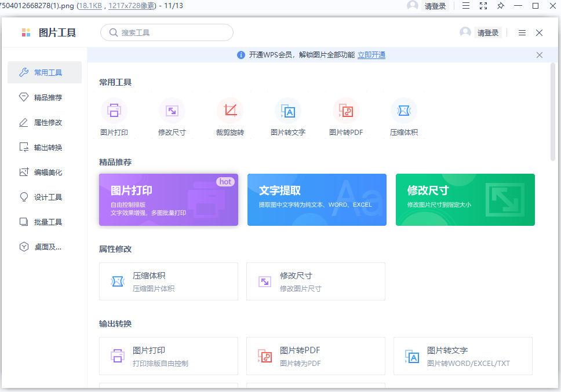This screenshot has width=561, height=392.
Task: Click the 立即开通 membership link
Action: (x=371, y=55)
